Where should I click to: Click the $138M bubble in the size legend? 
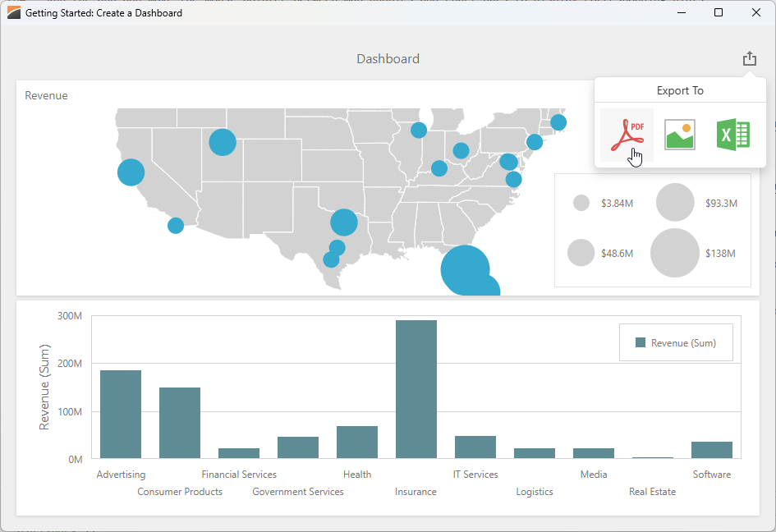tap(675, 252)
